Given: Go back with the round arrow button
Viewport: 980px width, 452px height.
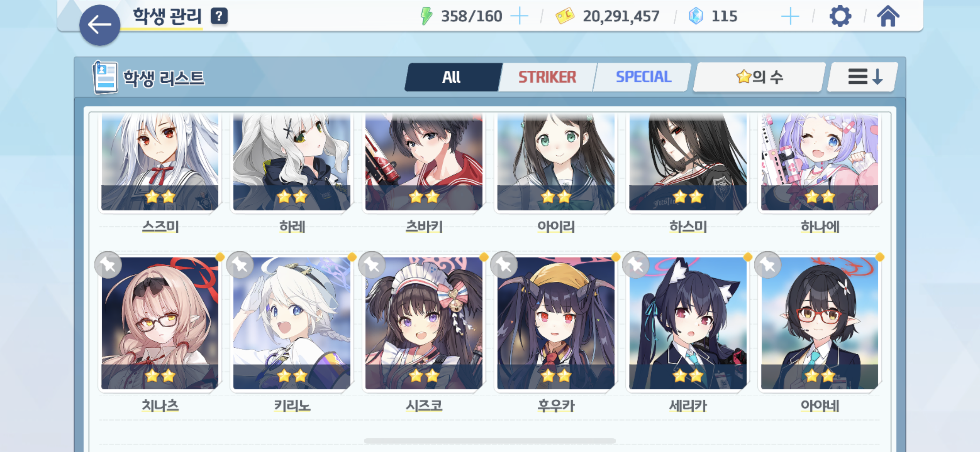Looking at the screenshot, I should (100, 25).
